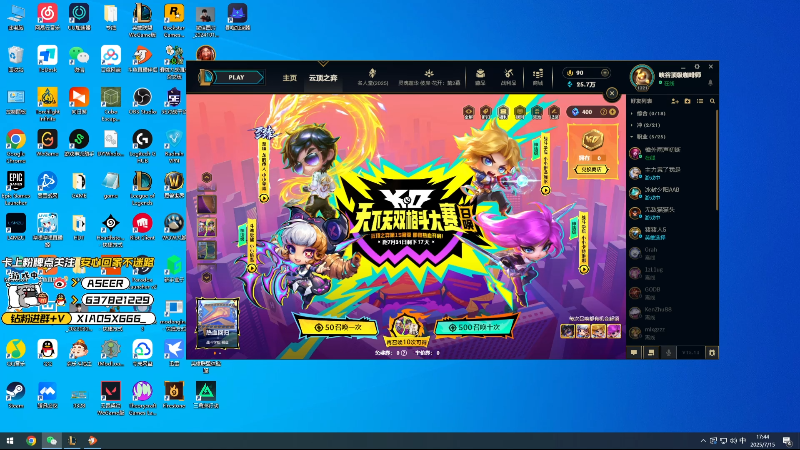Open the Logitech G HUB desktop shortcut
The image size is (800, 450).
point(142,145)
